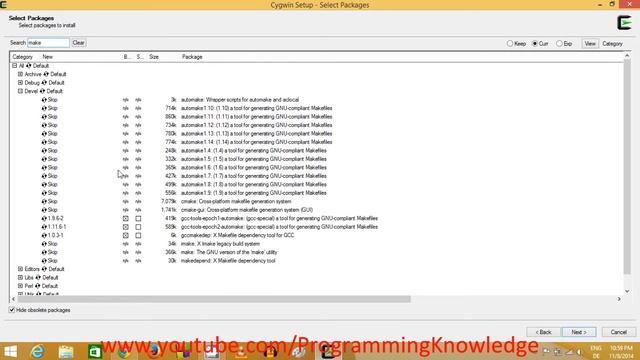The height and width of the screenshot is (360, 640).
Task: Clear the search field with Clear button
Action: tap(78, 43)
